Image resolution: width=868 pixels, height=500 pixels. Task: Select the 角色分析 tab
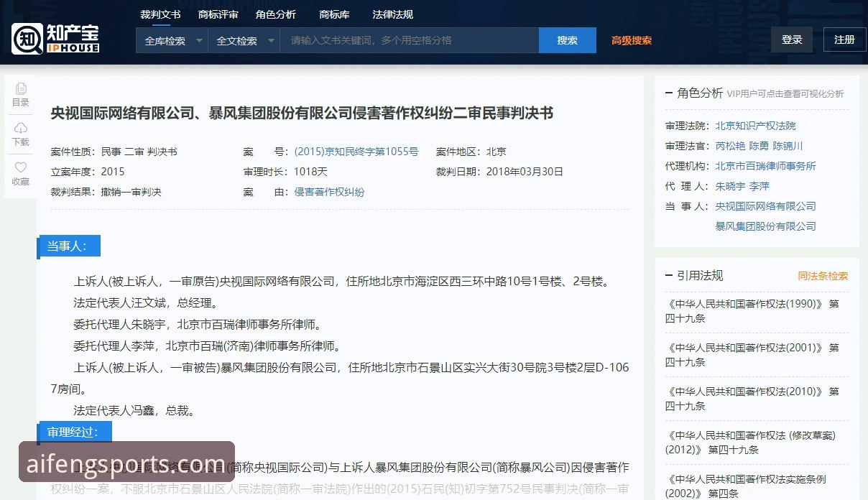[x=275, y=14]
